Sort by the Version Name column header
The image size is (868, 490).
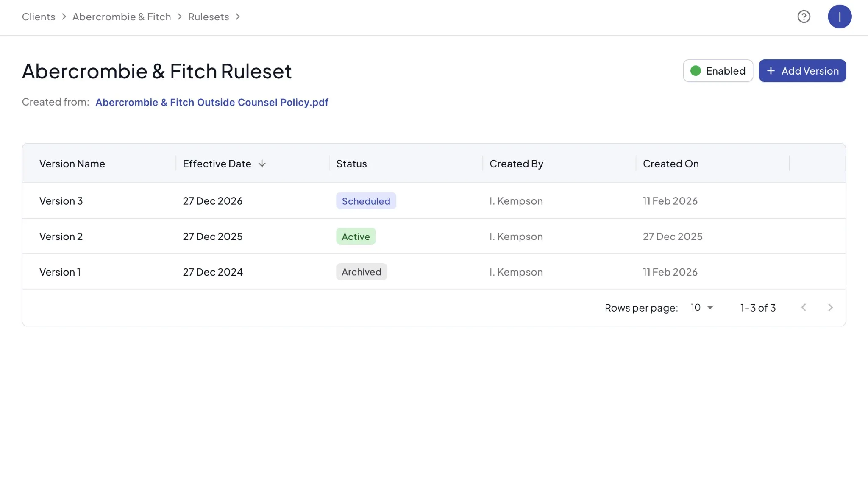[72, 164]
